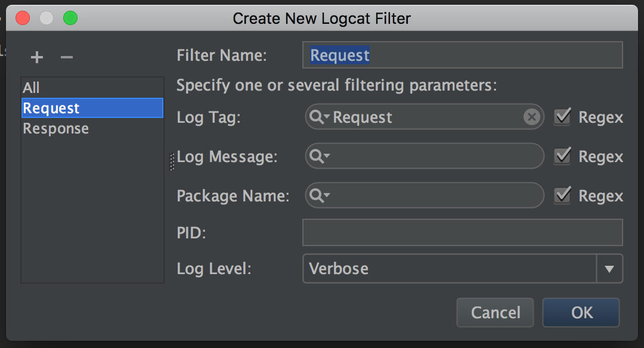The height and width of the screenshot is (348, 644).
Task: Select the Response filter in list
Action: (56, 129)
